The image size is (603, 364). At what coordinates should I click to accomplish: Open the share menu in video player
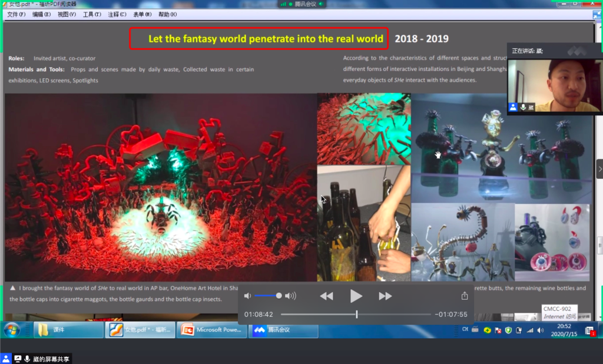(465, 296)
